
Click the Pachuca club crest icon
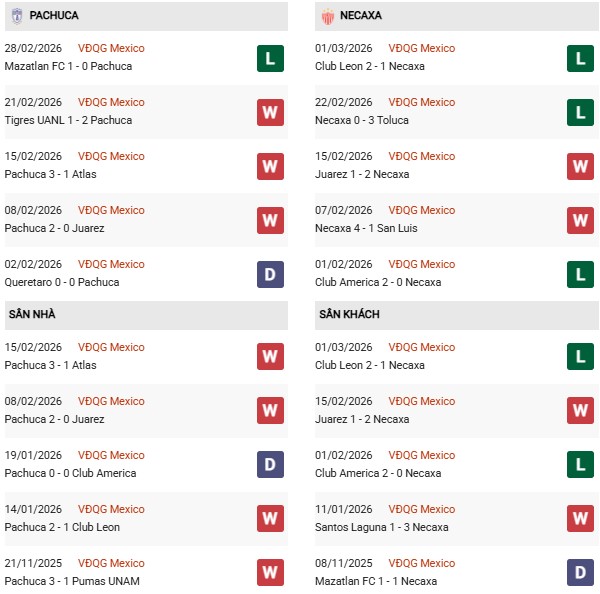click(17, 16)
